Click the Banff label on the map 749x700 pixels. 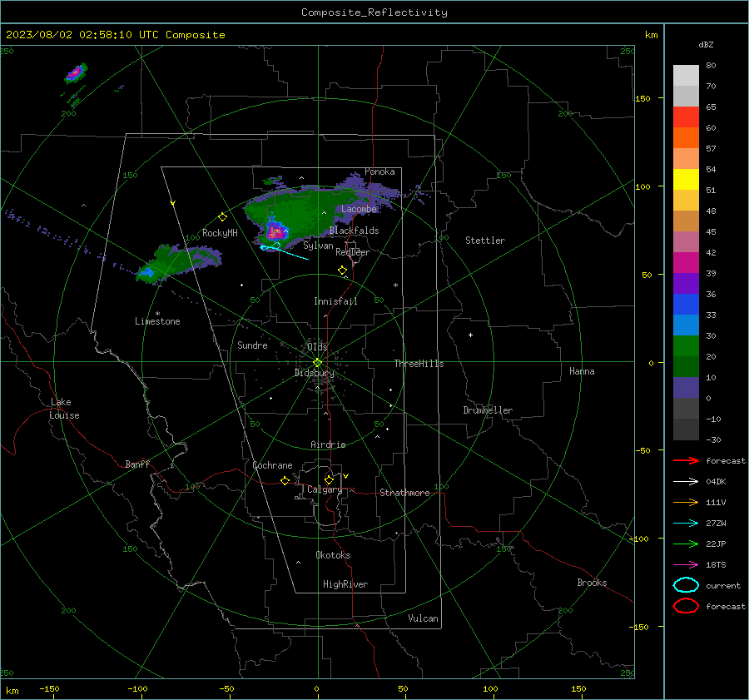(x=137, y=464)
